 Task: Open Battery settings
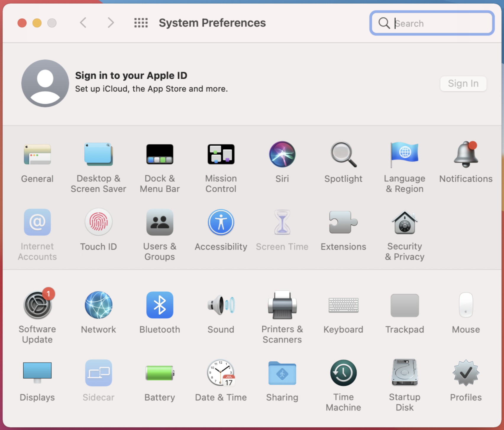pos(160,373)
